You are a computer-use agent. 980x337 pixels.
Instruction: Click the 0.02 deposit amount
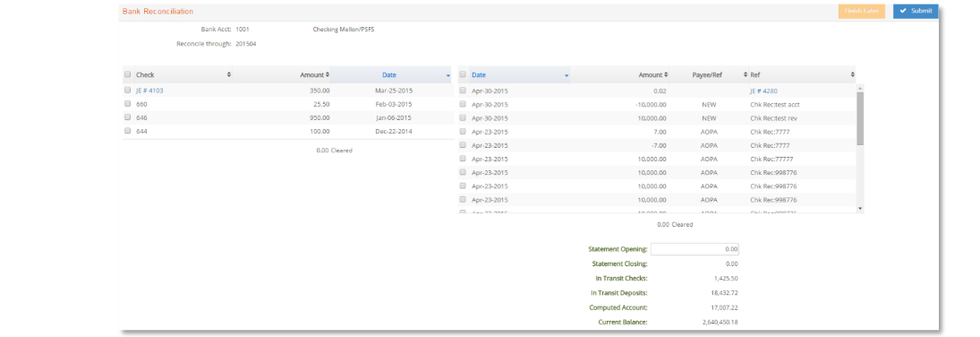click(x=660, y=91)
